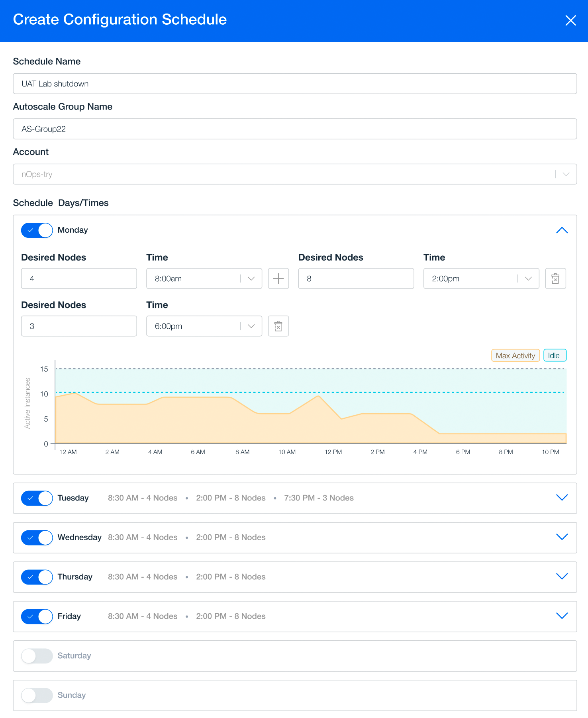Toggle the Monday schedule switch off
Screen dimensions: 588x718
37,230
